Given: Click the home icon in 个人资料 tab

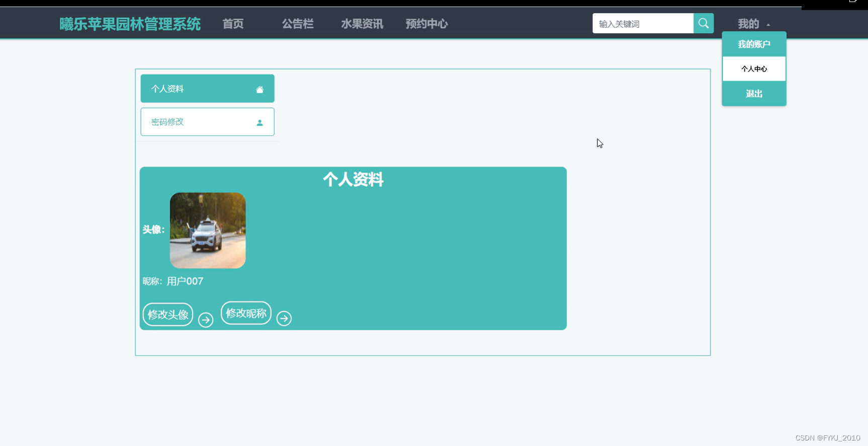Looking at the screenshot, I should (259, 90).
